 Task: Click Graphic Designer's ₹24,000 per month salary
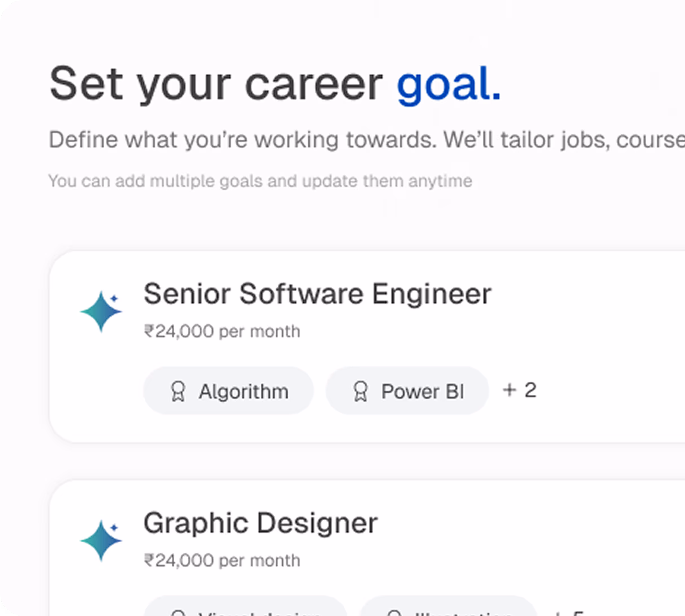click(x=222, y=560)
